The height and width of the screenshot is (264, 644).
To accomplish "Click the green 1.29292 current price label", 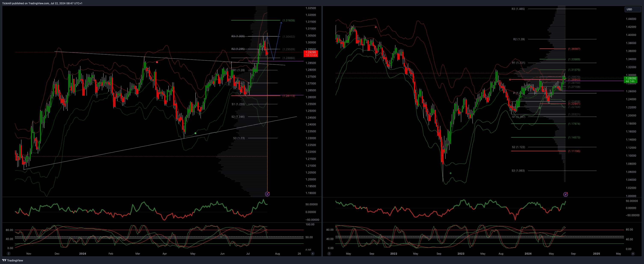I will (631, 80).
